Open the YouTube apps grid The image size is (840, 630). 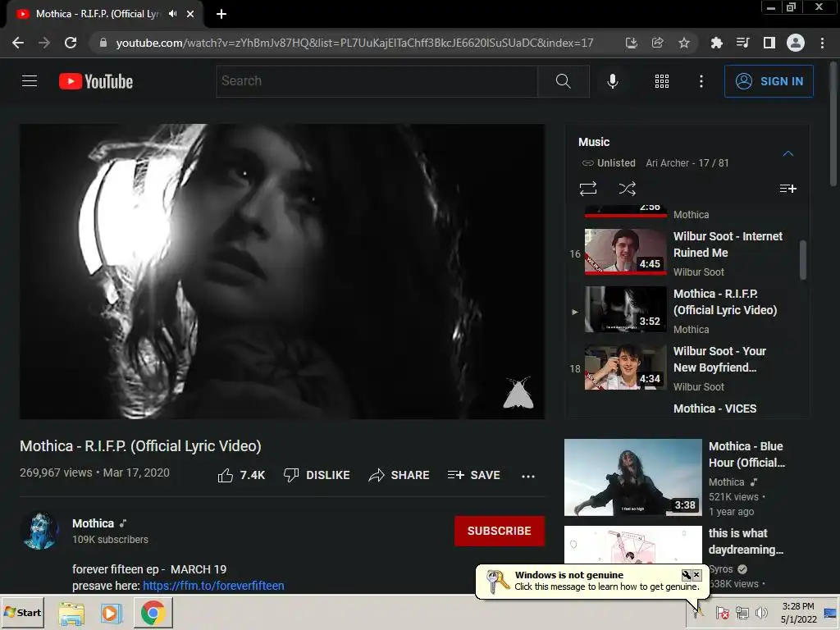tap(662, 81)
